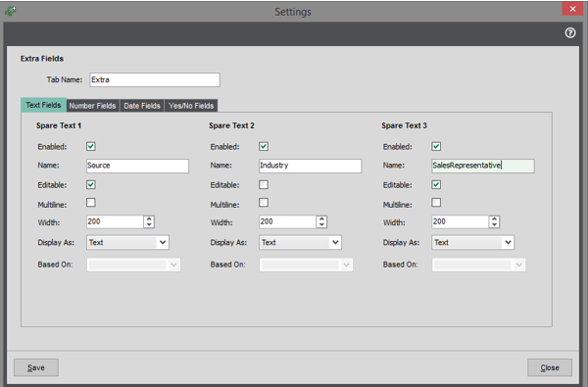Click the help question mark icon
Viewport: 588px width, 387px height.
(570, 33)
